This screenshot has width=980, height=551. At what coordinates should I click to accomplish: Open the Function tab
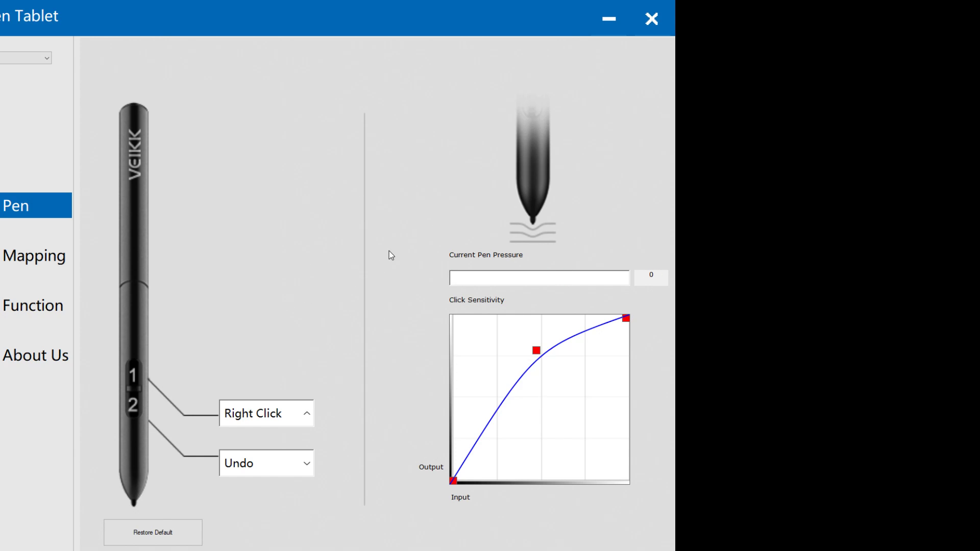click(33, 306)
